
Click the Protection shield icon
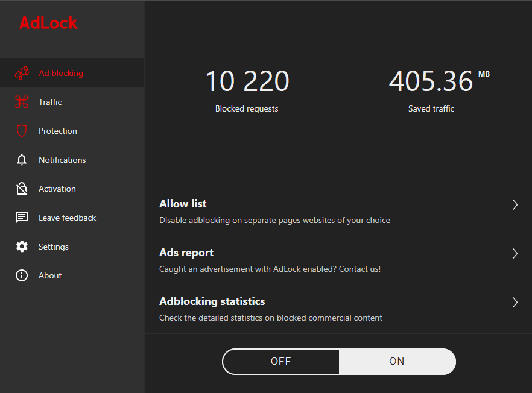[x=22, y=130]
